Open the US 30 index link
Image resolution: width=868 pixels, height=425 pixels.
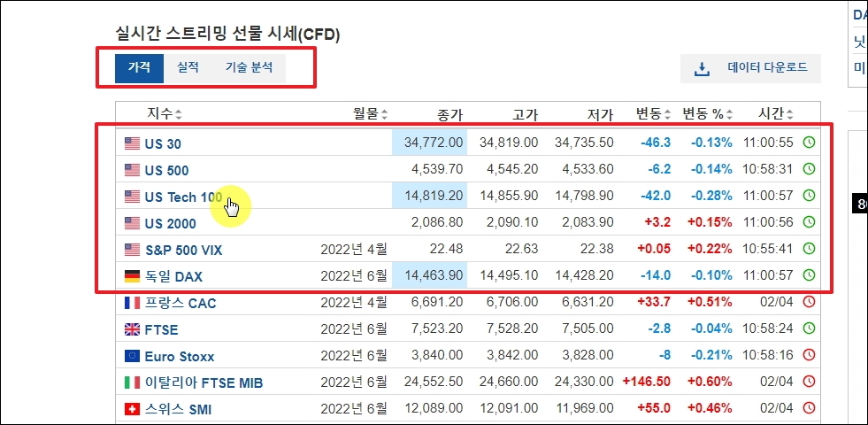click(163, 144)
